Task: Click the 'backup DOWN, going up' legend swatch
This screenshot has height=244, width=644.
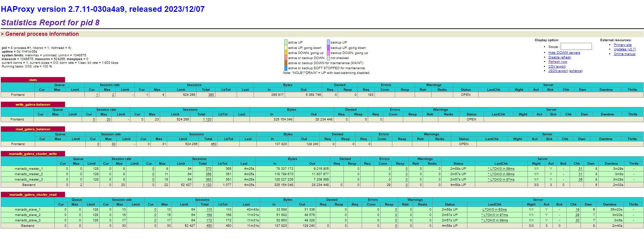Action: pyautogui.click(x=328, y=53)
